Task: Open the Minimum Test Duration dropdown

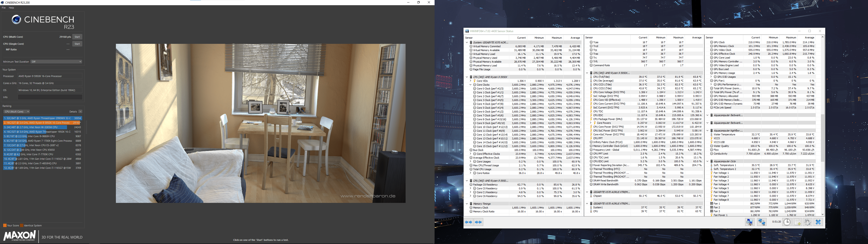Action: click(x=56, y=62)
